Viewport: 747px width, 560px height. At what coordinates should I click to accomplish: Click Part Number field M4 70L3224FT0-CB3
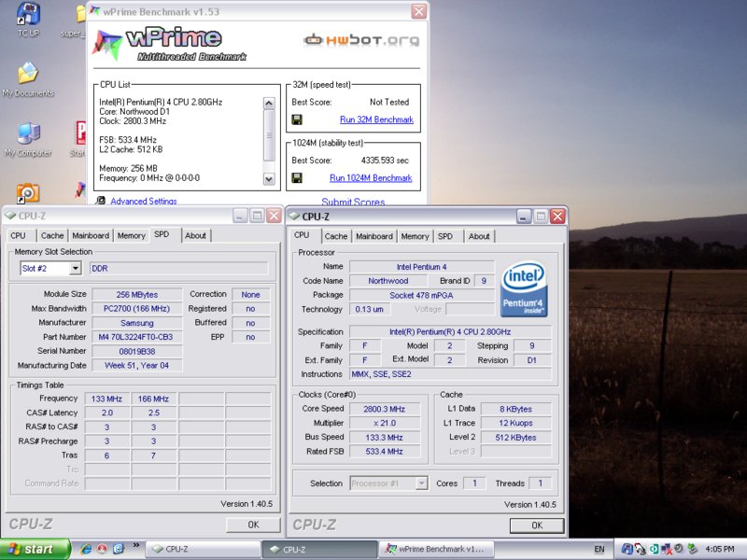(136, 337)
